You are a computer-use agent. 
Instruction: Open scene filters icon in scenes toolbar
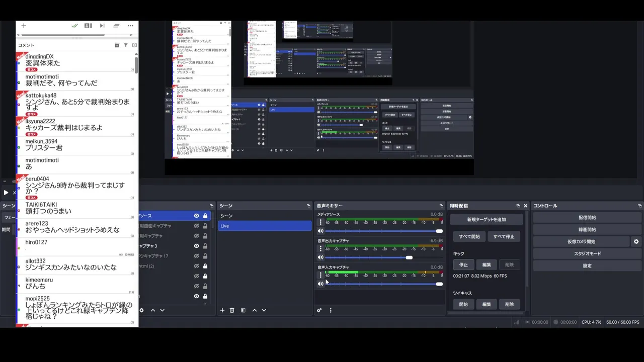pos(243,310)
